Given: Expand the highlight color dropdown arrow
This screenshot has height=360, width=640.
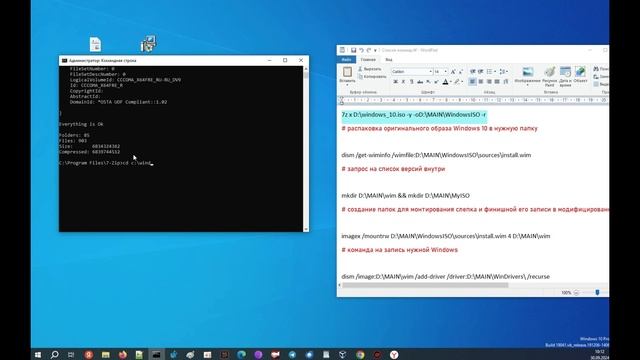Looking at the screenshot, I should coord(462,82).
